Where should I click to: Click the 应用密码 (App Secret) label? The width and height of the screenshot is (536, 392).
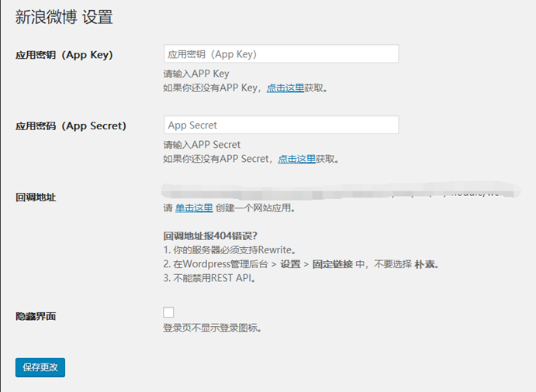(x=71, y=126)
